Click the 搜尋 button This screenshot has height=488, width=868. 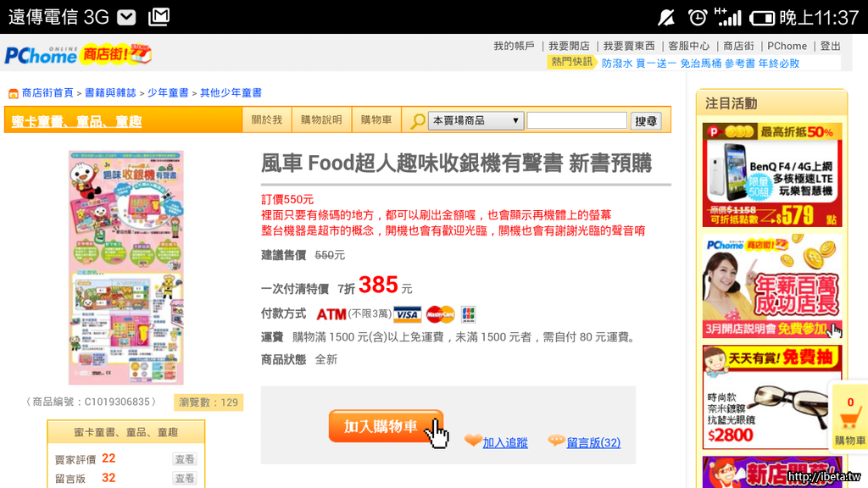646,121
